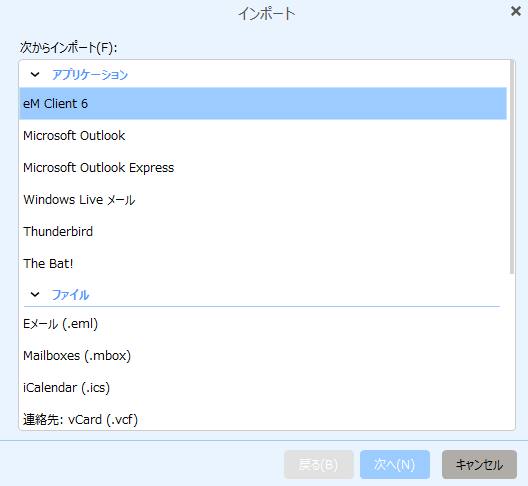Select the eM Client 6 entry
Image resolution: width=528 pixels, height=486 pixels.
[263, 103]
